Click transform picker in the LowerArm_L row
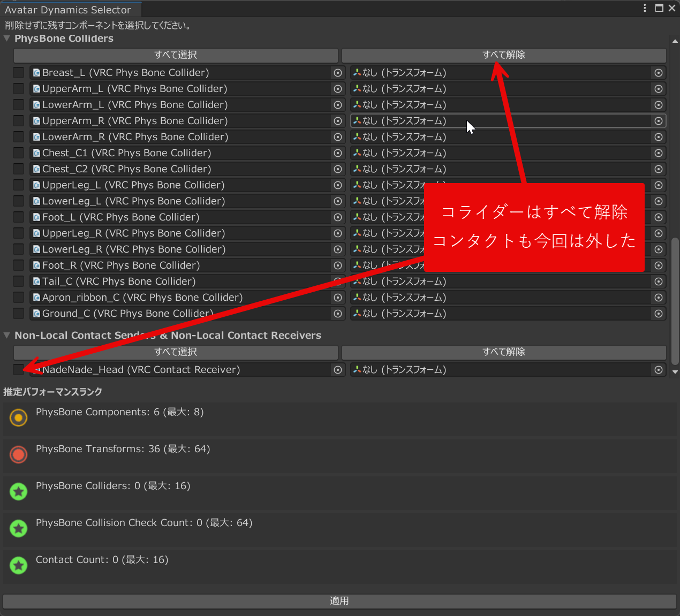This screenshot has width=680, height=616. tap(659, 105)
